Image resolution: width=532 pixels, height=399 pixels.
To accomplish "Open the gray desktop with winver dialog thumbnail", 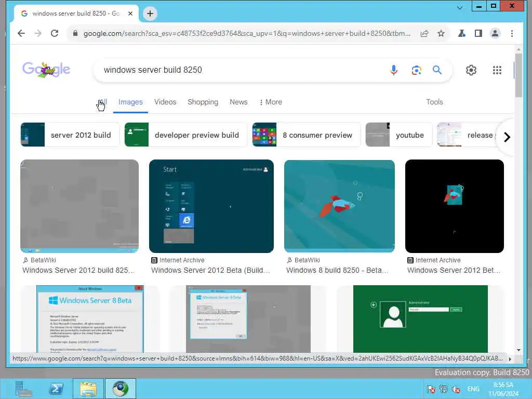I will pyautogui.click(x=248, y=318).
